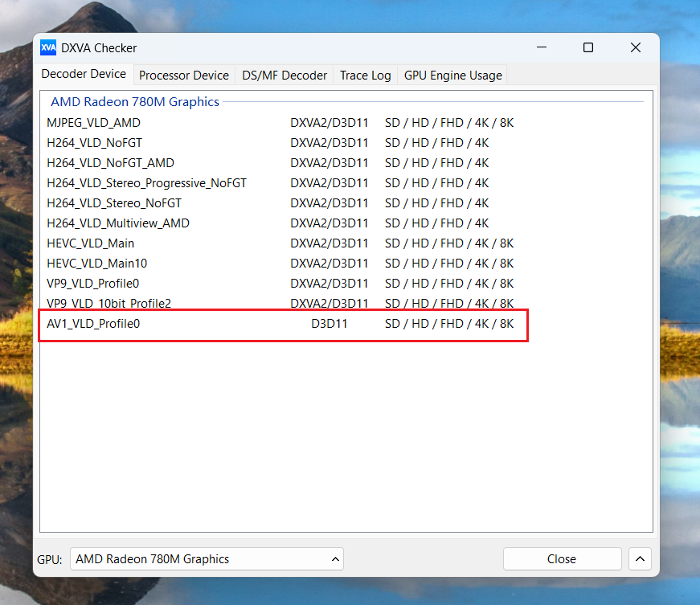Open the DS/MF Decoder tab
700x605 pixels.
coord(285,76)
